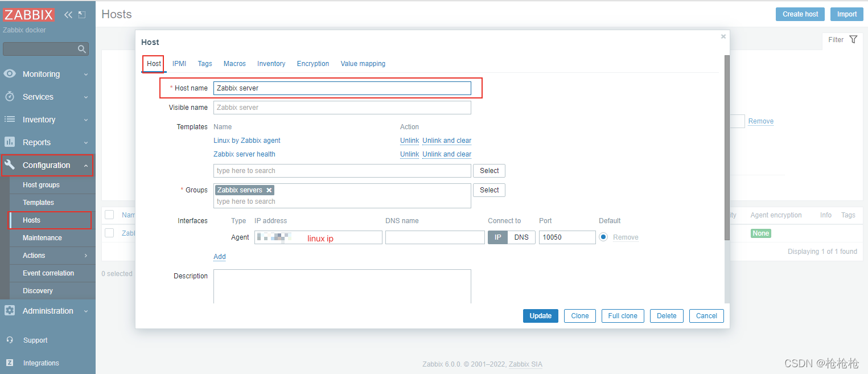Expand the Inventory menu
This screenshot has width=868, height=374.
86,120
